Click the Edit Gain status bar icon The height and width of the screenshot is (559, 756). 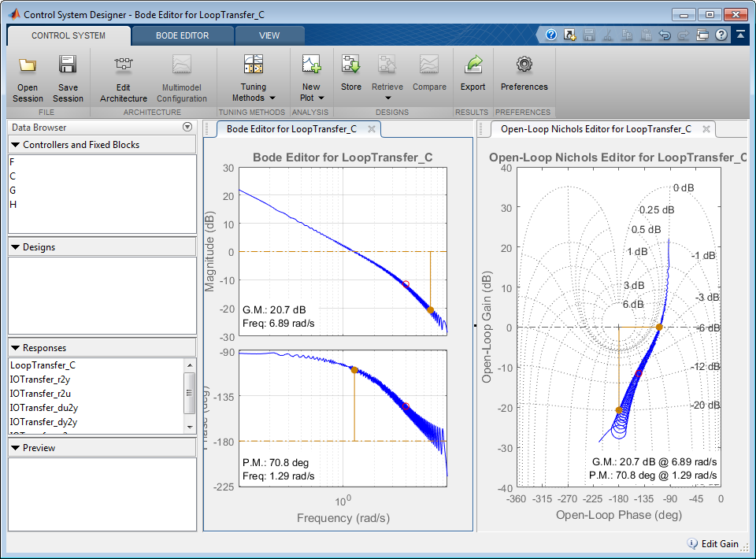692,543
